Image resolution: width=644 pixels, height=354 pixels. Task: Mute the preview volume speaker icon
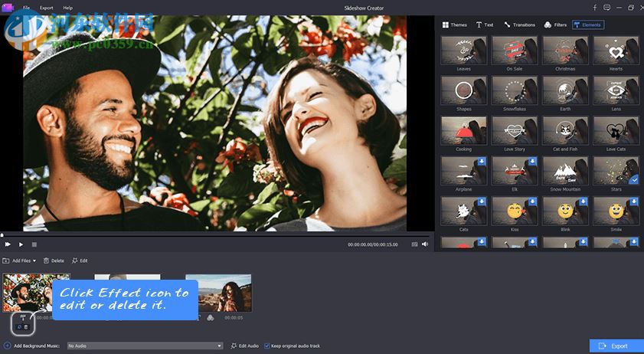click(425, 244)
